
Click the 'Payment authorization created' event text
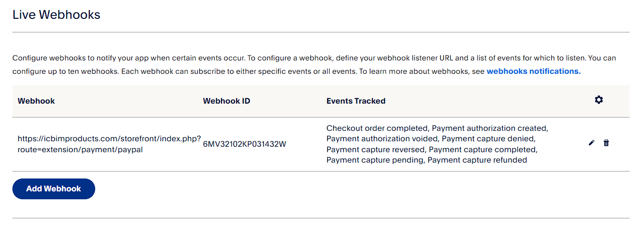click(489, 128)
